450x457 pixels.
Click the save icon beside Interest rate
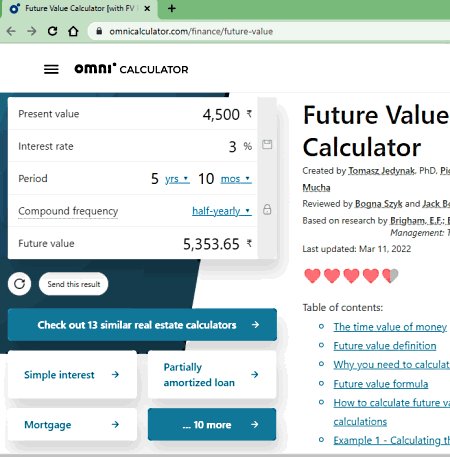coord(267,145)
